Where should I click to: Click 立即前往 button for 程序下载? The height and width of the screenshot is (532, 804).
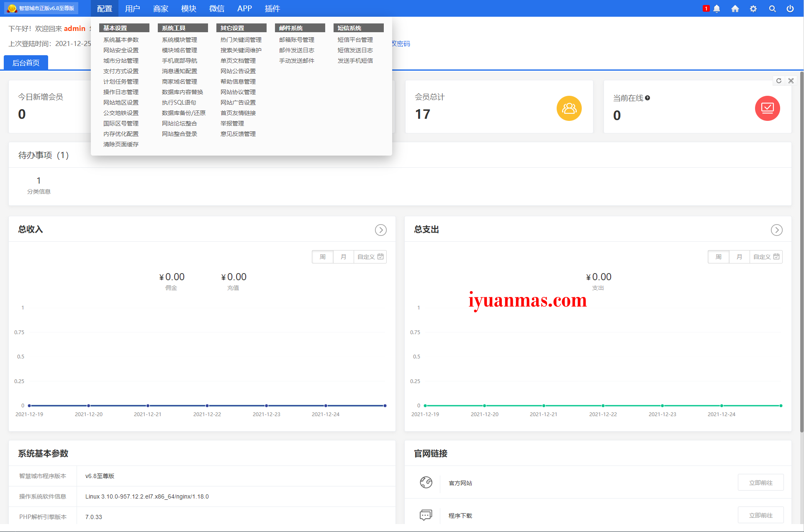(x=761, y=515)
